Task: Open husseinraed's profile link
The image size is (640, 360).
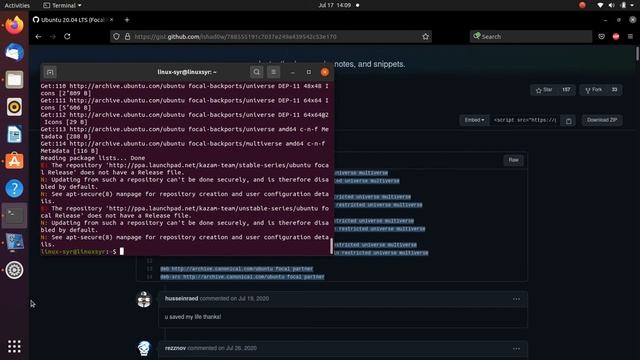Action: coord(181,298)
